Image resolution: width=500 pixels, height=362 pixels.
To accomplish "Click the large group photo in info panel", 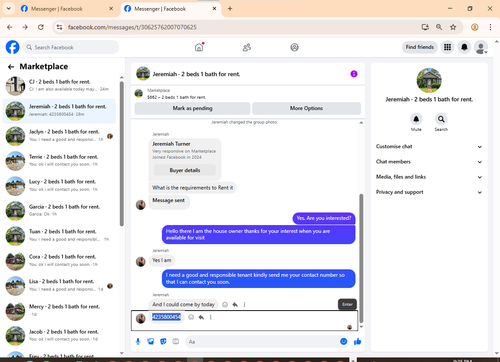I will 429,80.
